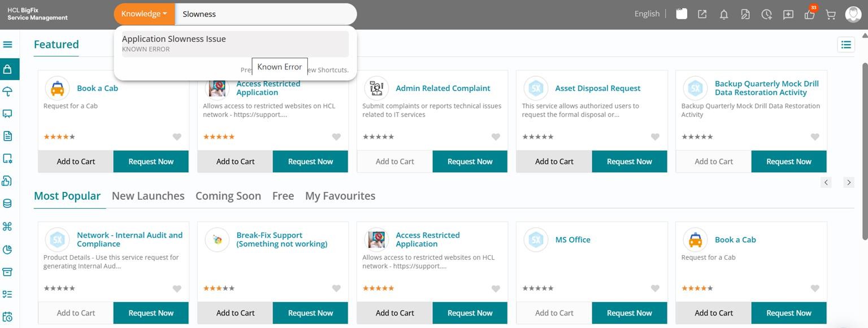This screenshot has height=328, width=868.
Task: Open the Network - Internal Audit and Compliance link
Action: click(130, 239)
